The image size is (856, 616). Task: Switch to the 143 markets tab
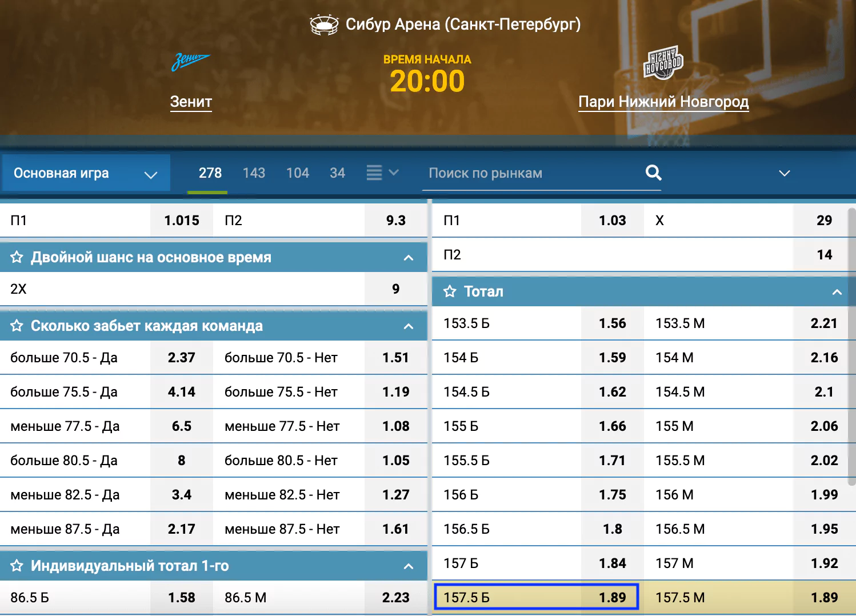point(254,173)
